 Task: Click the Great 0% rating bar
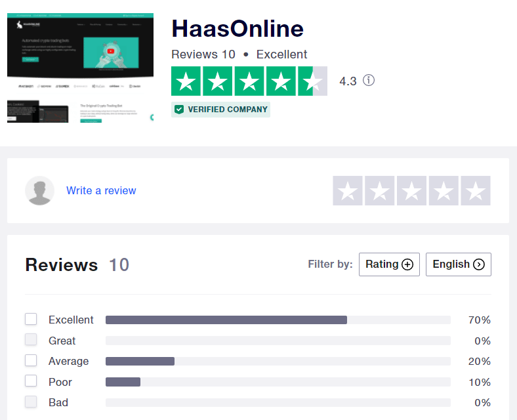pyautogui.click(x=278, y=341)
